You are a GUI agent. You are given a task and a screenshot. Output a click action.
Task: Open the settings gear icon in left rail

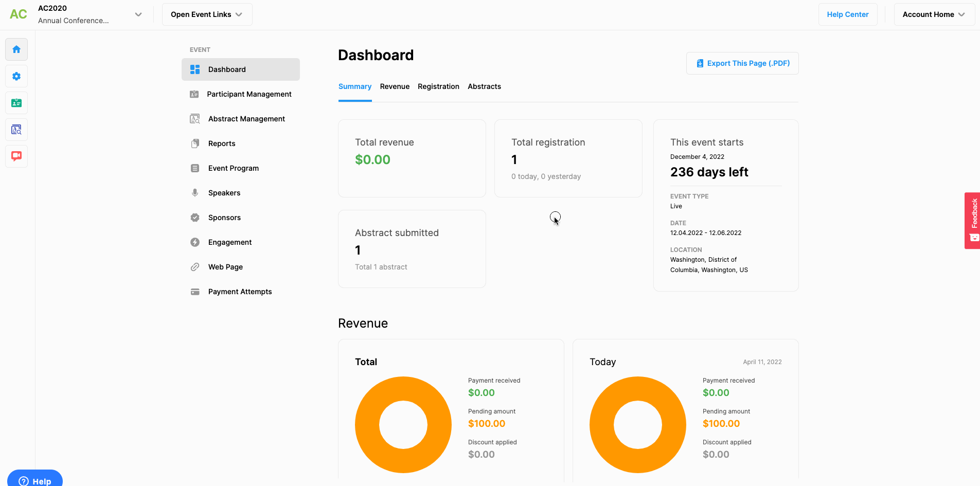click(16, 76)
